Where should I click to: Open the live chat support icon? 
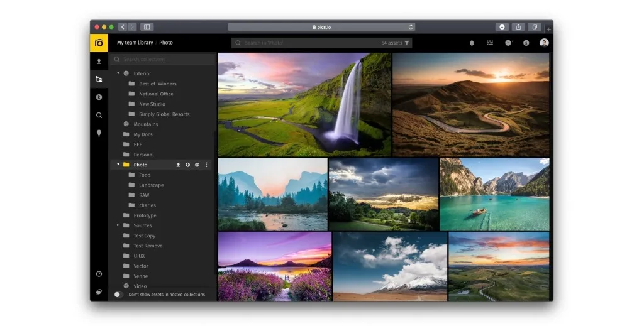[x=99, y=292]
